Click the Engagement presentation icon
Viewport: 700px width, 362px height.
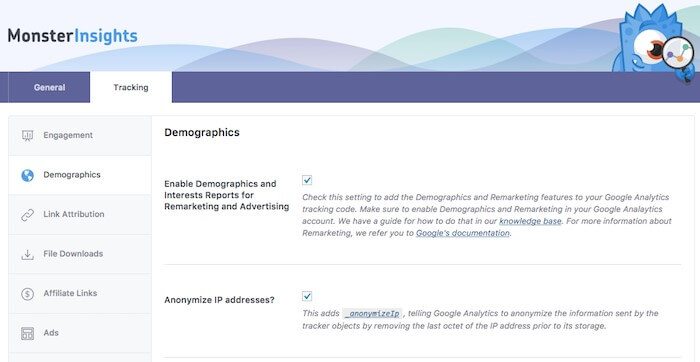28,136
